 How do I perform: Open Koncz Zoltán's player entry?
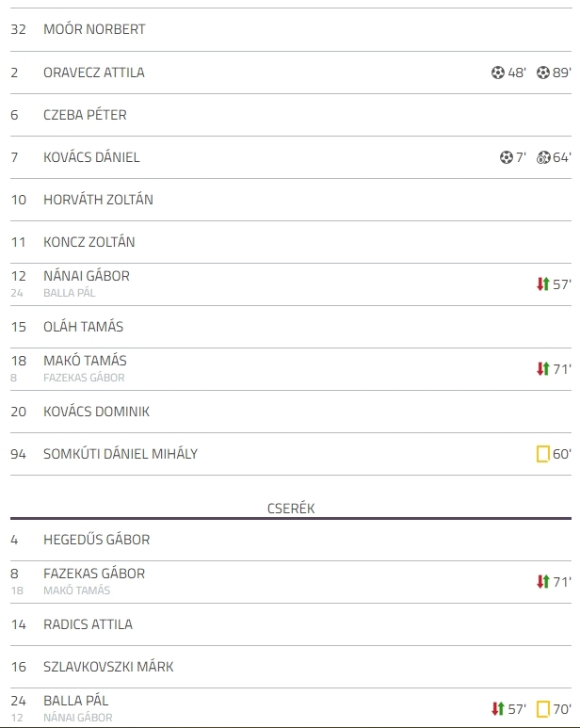(89, 242)
